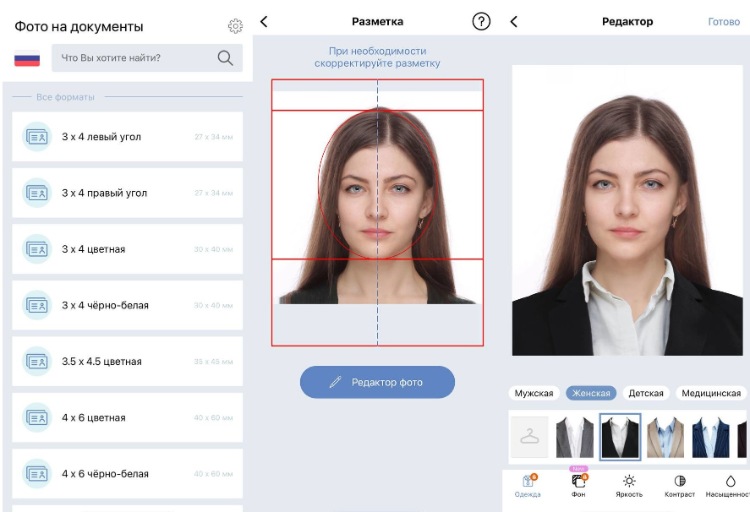Choose the beige jacket with blue shirt
Image resolution: width=750 pixels, height=512 pixels.
[x=665, y=437]
